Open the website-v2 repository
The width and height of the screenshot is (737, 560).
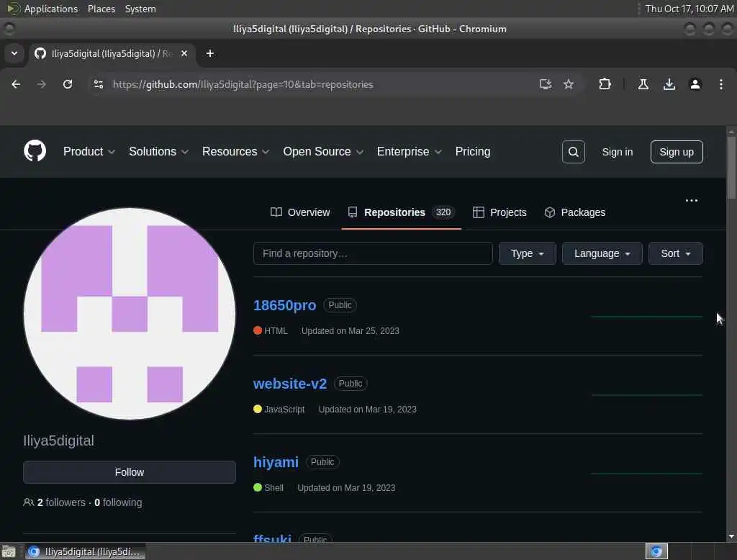289,384
